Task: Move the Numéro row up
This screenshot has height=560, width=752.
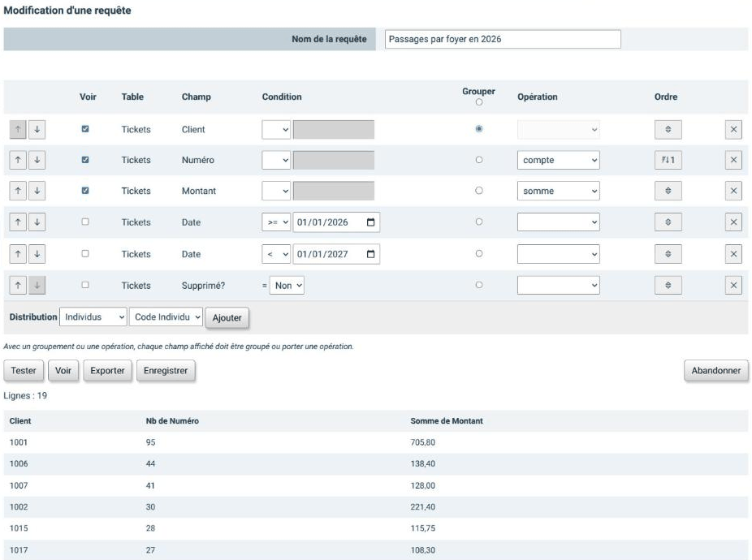Action: (x=18, y=160)
